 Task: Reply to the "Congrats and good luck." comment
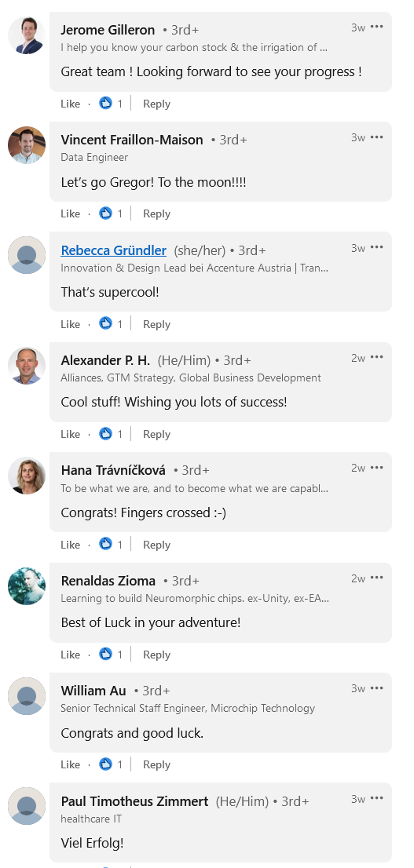click(x=156, y=764)
